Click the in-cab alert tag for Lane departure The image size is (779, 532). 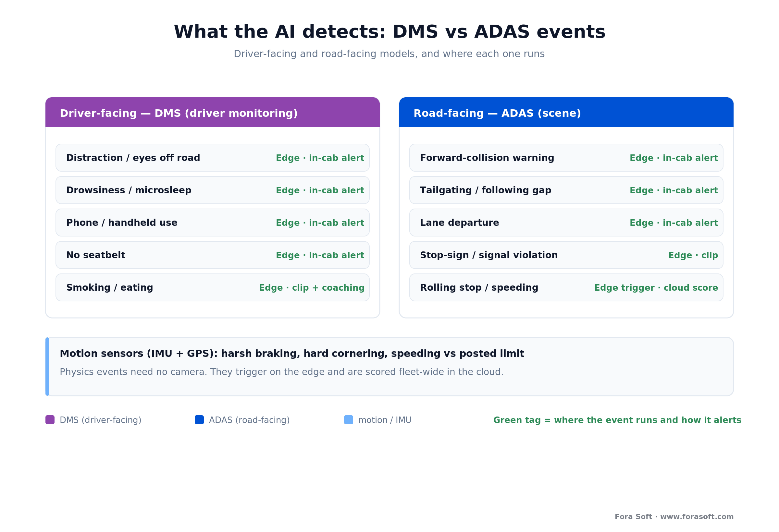coord(674,223)
